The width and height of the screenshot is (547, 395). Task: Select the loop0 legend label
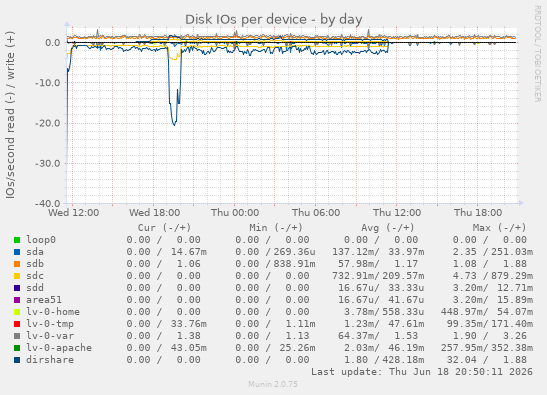point(41,240)
